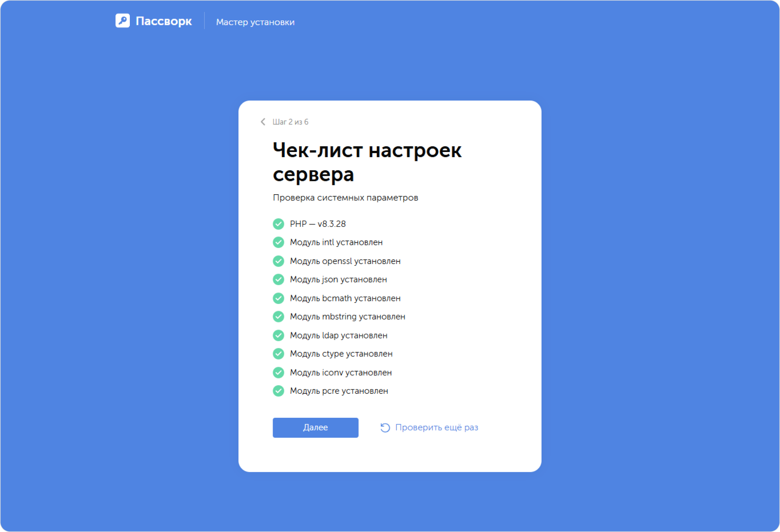Click the checkmark icon for Модуль iconv
The height and width of the screenshot is (532, 780).
click(279, 372)
